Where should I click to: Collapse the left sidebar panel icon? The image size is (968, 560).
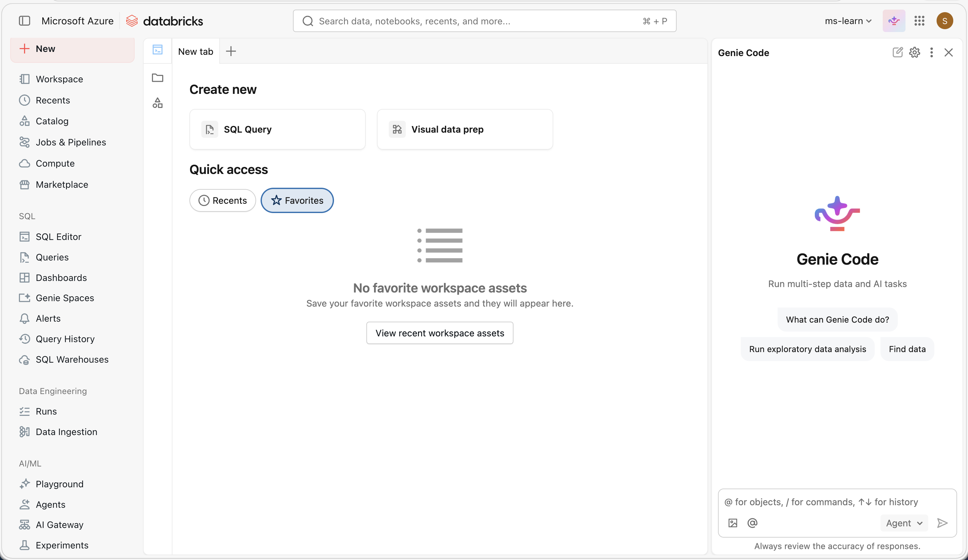(25, 21)
